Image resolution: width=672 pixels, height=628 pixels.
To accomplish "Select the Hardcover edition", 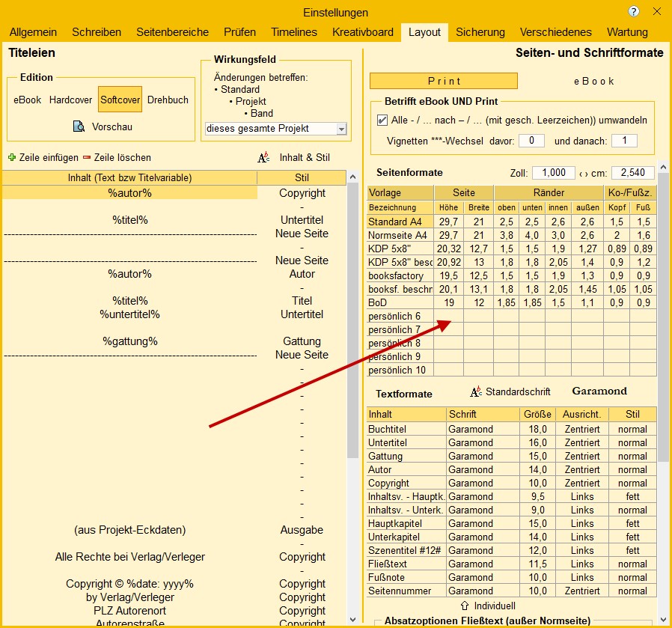I will 70,100.
